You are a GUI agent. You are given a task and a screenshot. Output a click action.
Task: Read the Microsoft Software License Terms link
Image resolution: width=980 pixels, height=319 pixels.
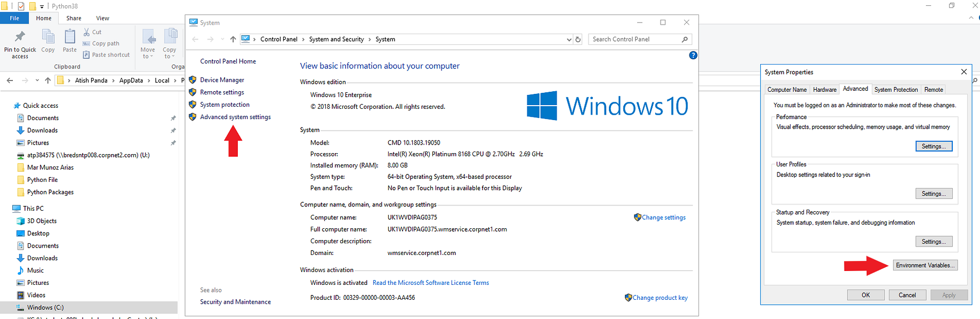(430, 283)
